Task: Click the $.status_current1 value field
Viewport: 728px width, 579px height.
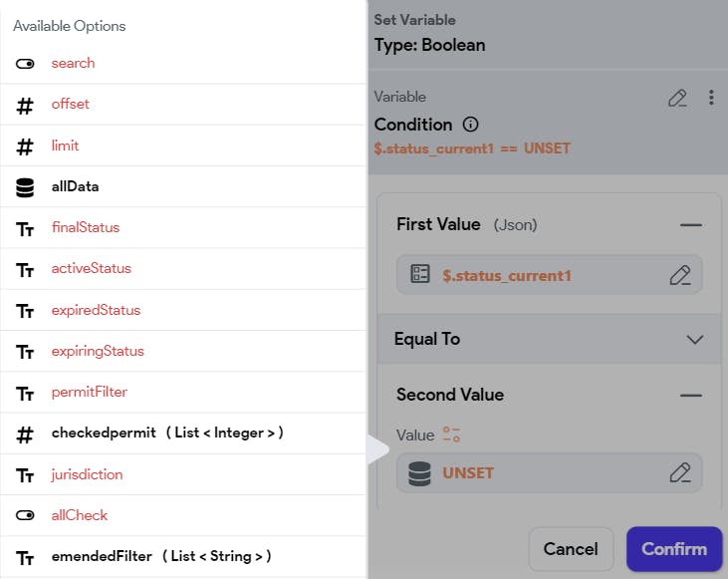Action: tap(538, 275)
